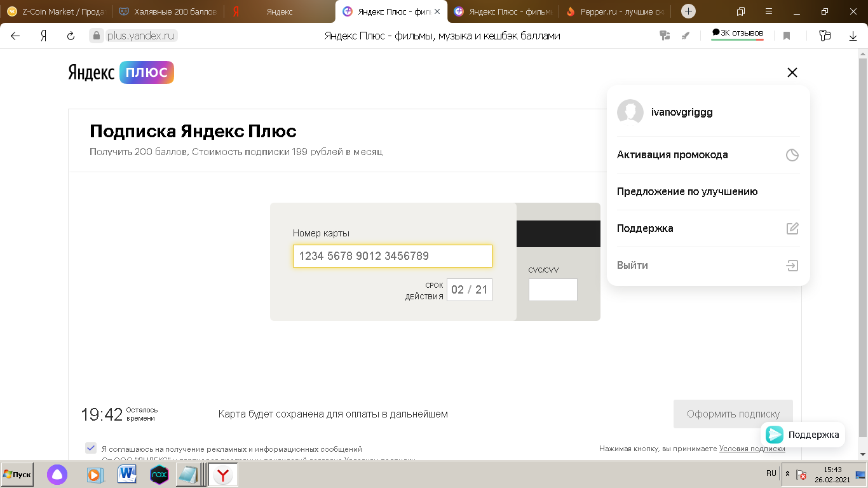Screen dimensions: 868x488
Task: Click the ivanovgriggg profile avatar
Action: (630, 112)
